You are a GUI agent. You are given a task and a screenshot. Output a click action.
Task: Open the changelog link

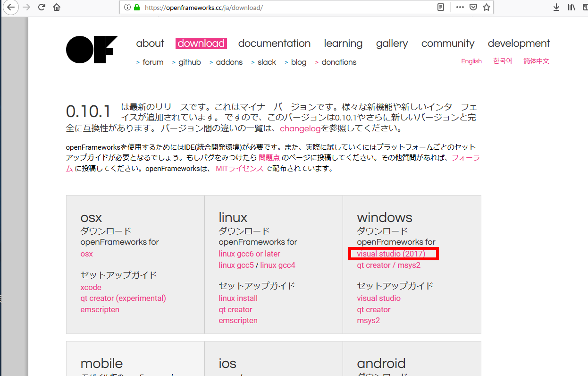click(x=301, y=128)
